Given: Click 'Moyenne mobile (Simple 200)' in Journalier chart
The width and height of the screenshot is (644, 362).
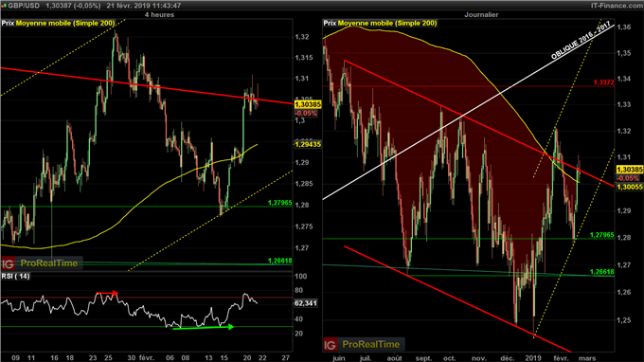Looking at the screenshot, I should [387, 23].
